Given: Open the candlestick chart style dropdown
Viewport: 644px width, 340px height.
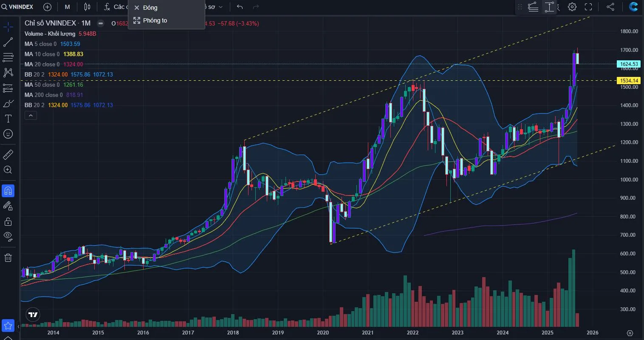Looking at the screenshot, I should tap(87, 7).
